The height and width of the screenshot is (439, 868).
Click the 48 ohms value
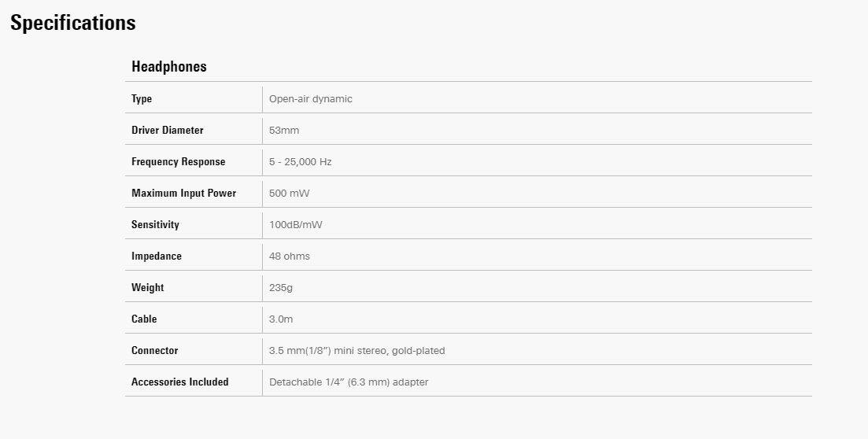coord(290,256)
